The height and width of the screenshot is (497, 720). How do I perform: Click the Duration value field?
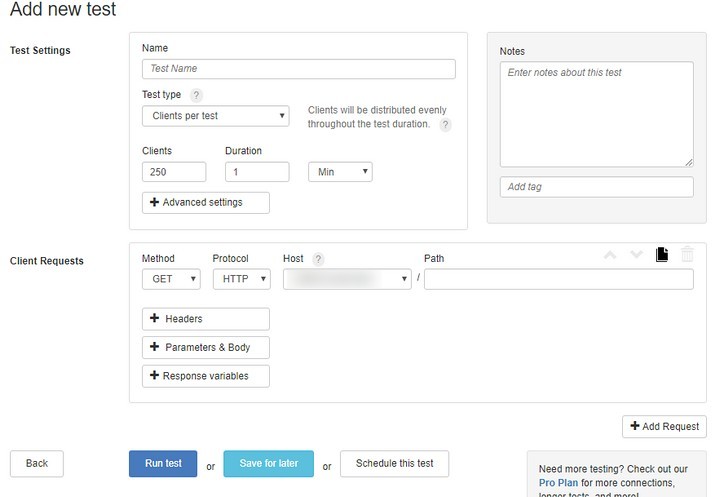pyautogui.click(x=257, y=172)
